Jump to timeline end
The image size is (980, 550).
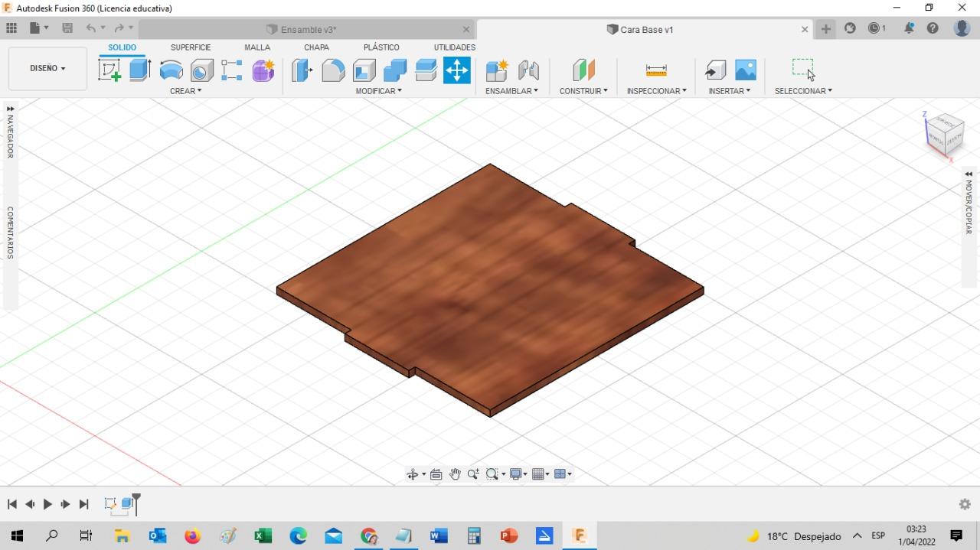point(84,504)
